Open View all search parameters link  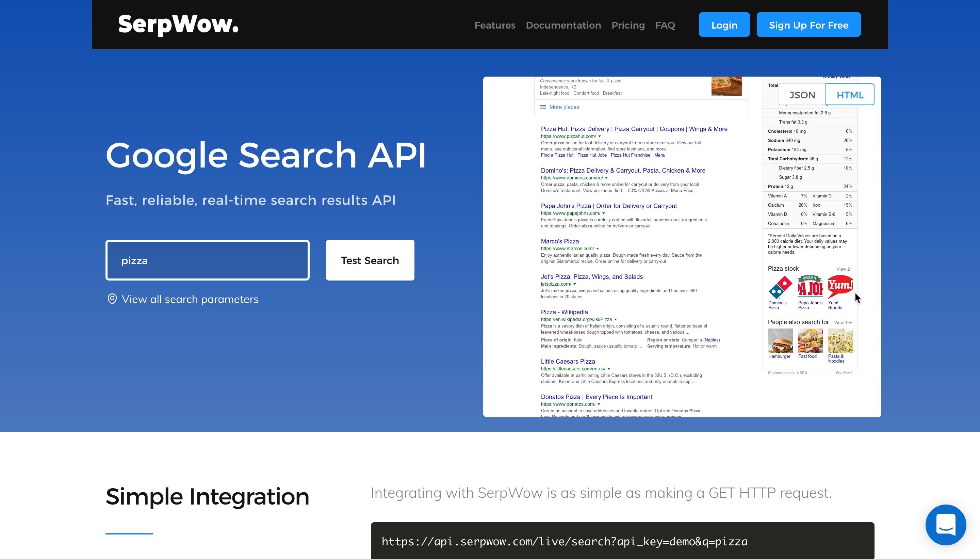pos(190,299)
